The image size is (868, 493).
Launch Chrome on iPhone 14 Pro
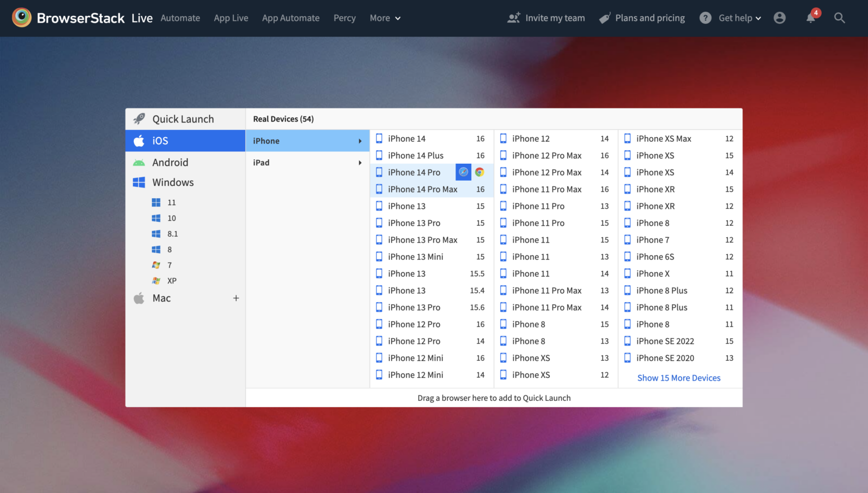(x=479, y=172)
